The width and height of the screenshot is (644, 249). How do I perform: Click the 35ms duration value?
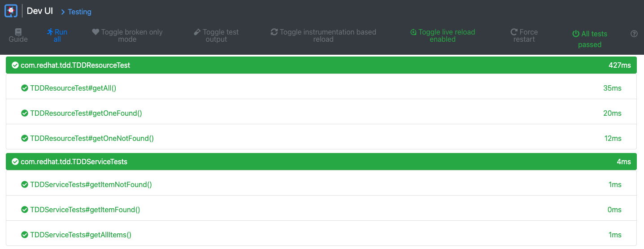pos(613,88)
